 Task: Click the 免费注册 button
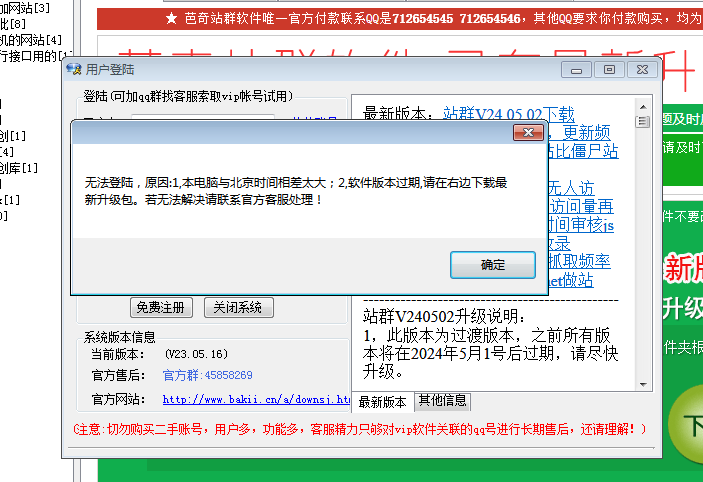161,308
